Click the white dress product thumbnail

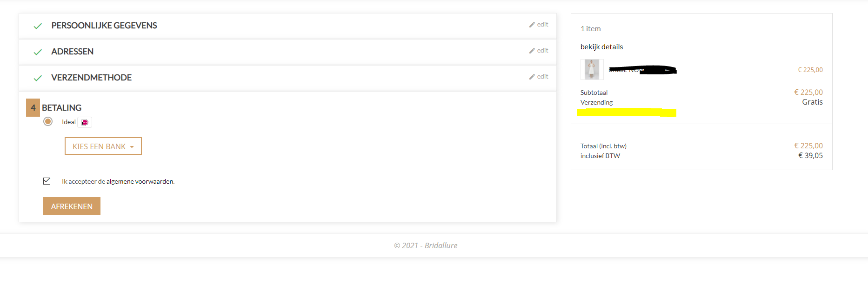click(x=592, y=70)
